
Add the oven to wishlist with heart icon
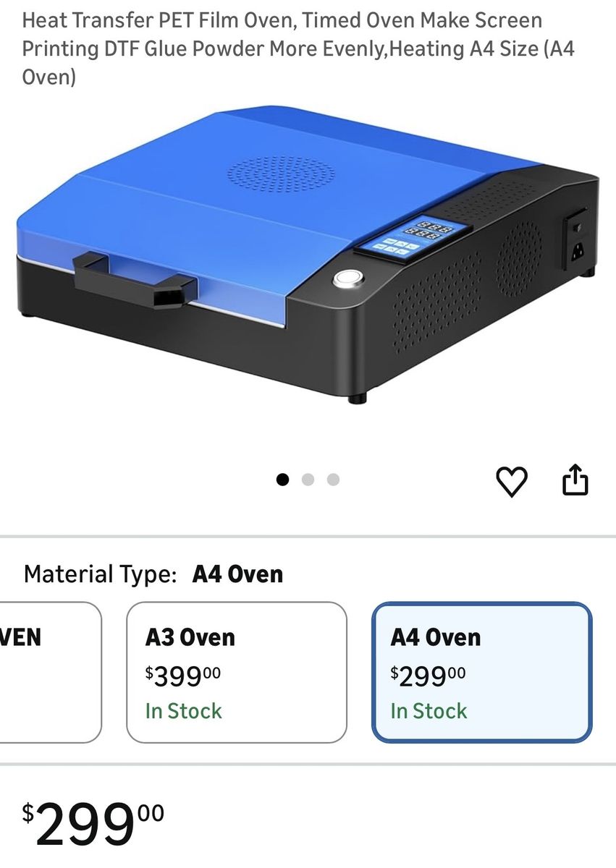pyautogui.click(x=512, y=482)
